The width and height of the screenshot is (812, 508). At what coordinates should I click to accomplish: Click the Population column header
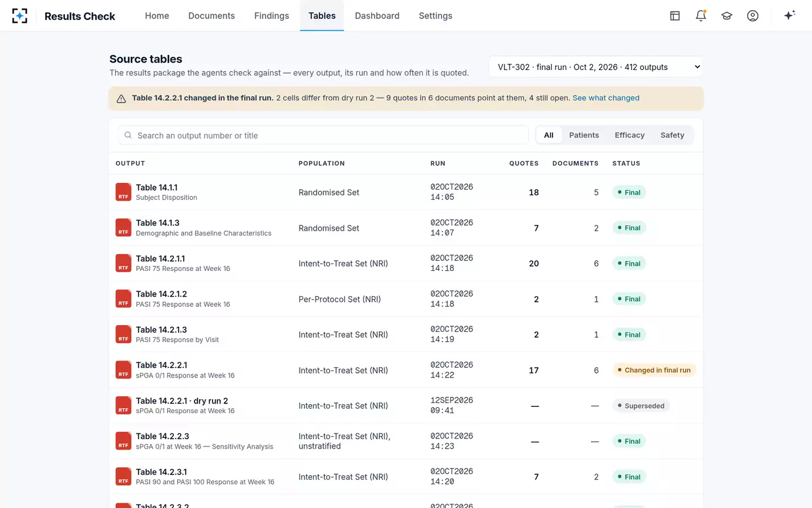[x=321, y=164]
